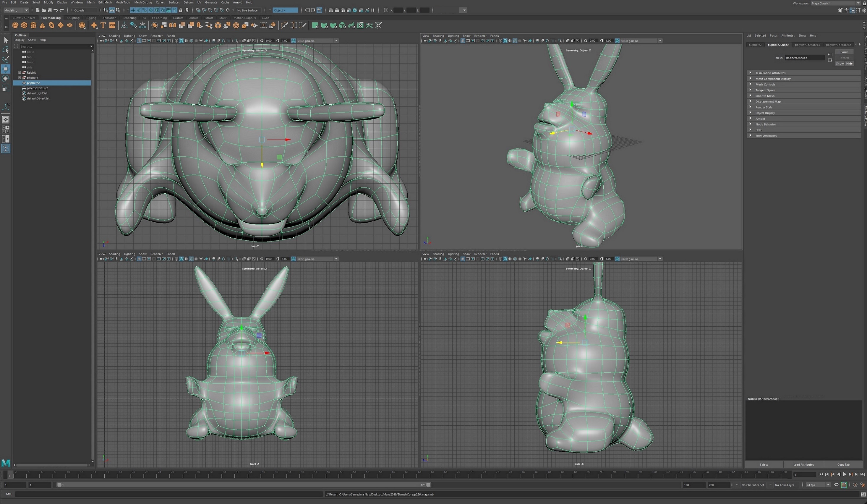The image size is (867, 504).
Task: Click the Lasso select tool
Action: click(x=6, y=50)
